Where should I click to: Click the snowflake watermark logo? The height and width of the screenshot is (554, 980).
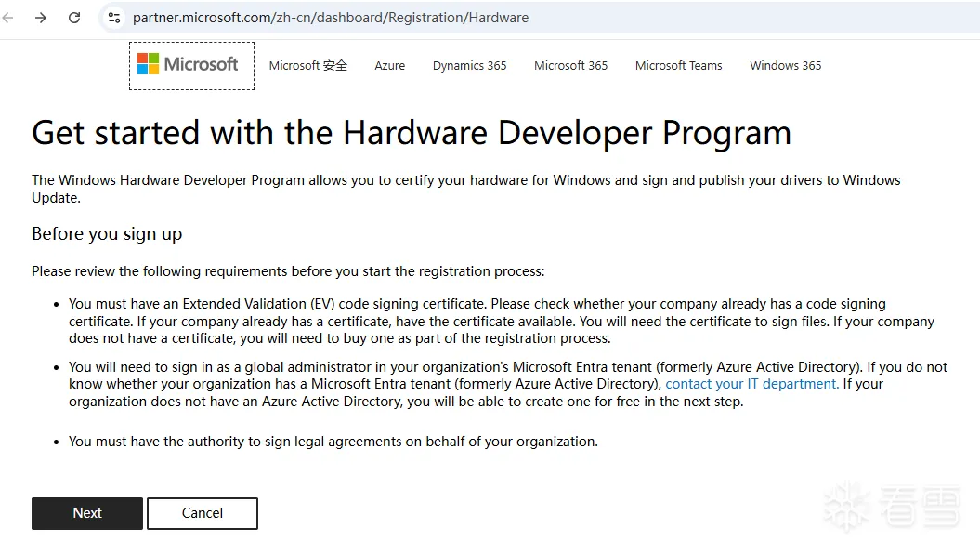(847, 505)
